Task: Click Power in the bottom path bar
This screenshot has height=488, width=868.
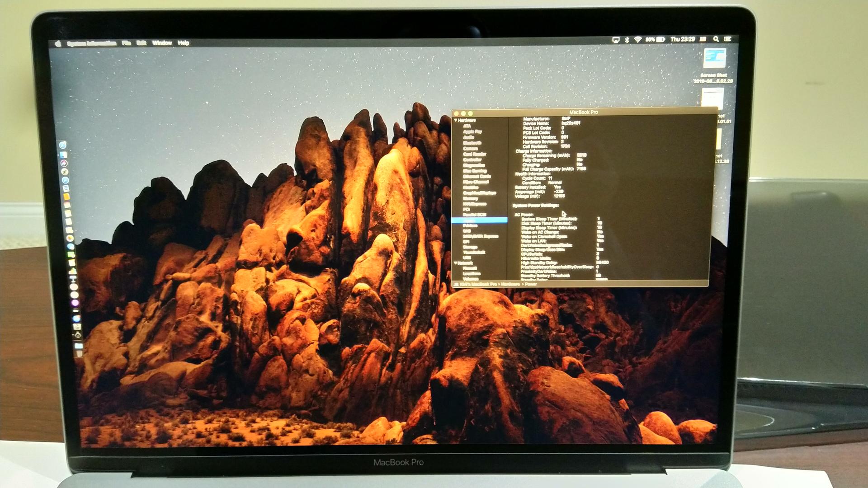Action: [531, 284]
